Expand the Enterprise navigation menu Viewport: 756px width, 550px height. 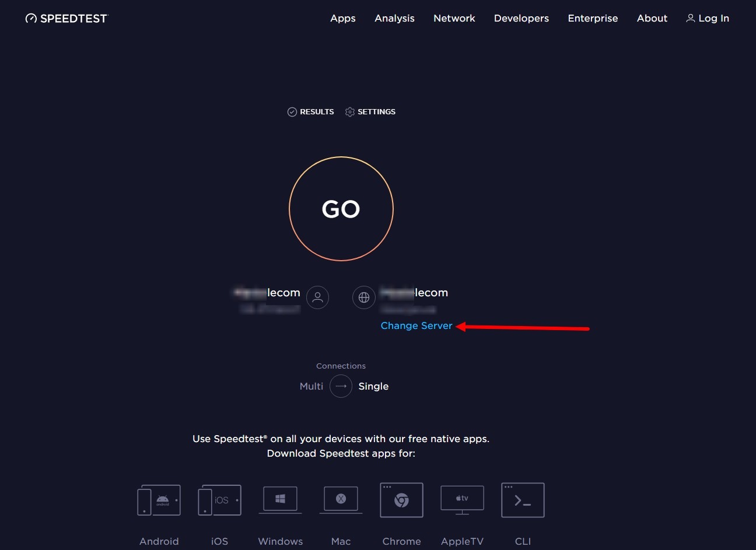click(593, 18)
